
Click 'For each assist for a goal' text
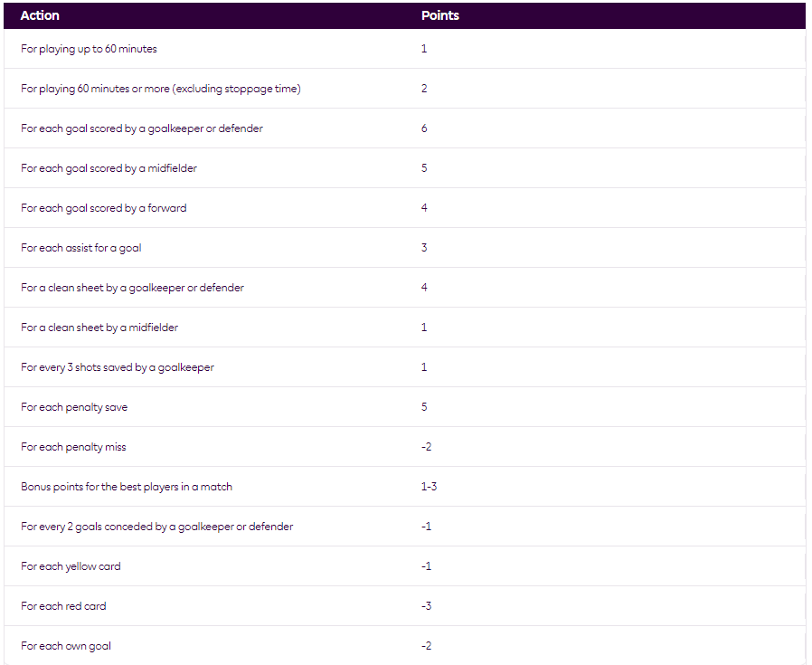[80, 248]
